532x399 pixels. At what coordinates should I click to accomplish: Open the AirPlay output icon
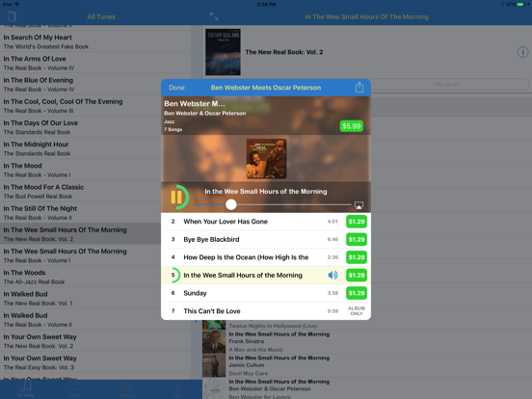point(359,205)
